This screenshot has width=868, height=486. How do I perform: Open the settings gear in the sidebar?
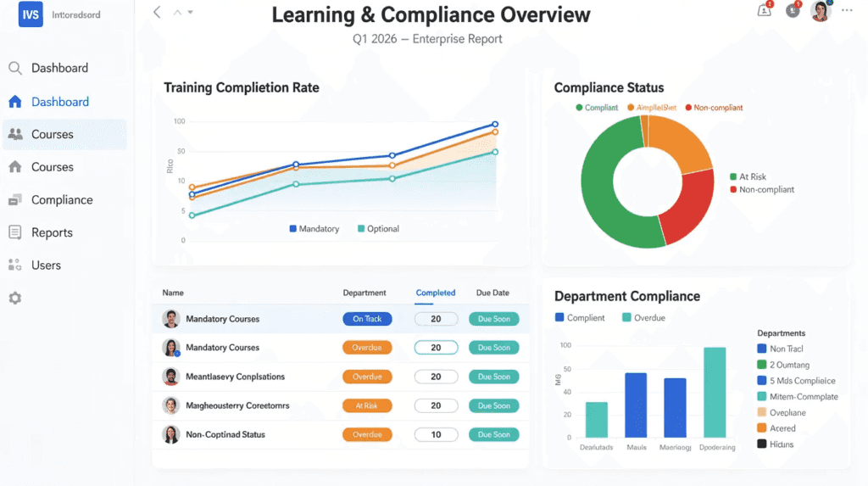pos(14,299)
